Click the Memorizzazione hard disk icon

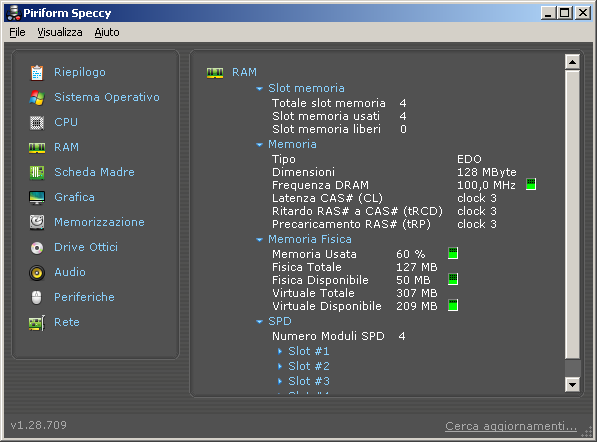point(37,222)
